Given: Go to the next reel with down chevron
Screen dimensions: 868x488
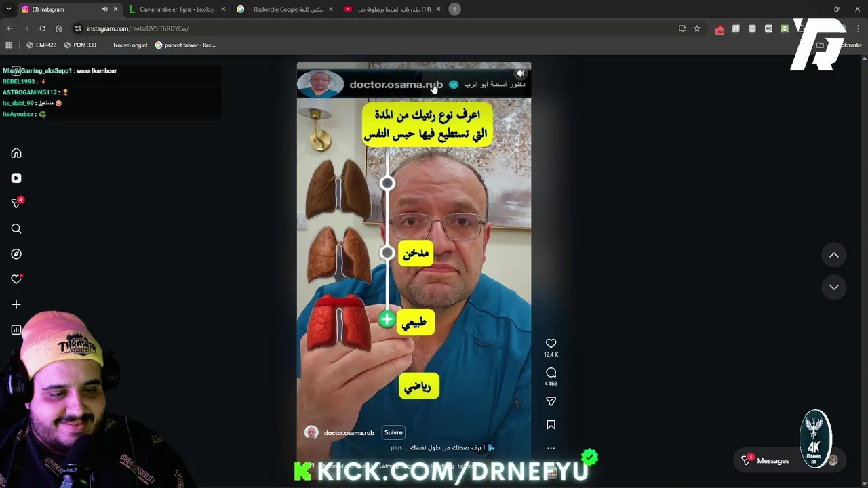Looking at the screenshot, I should tap(834, 287).
